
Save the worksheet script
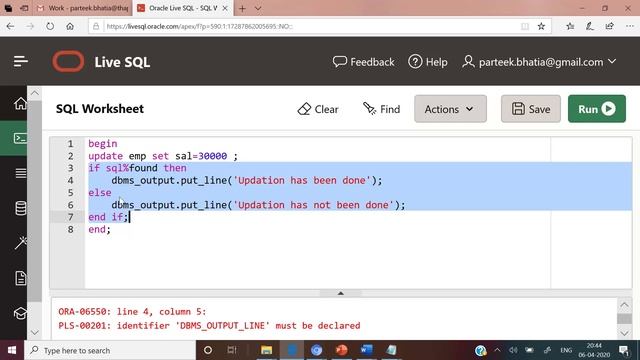tap(531, 109)
